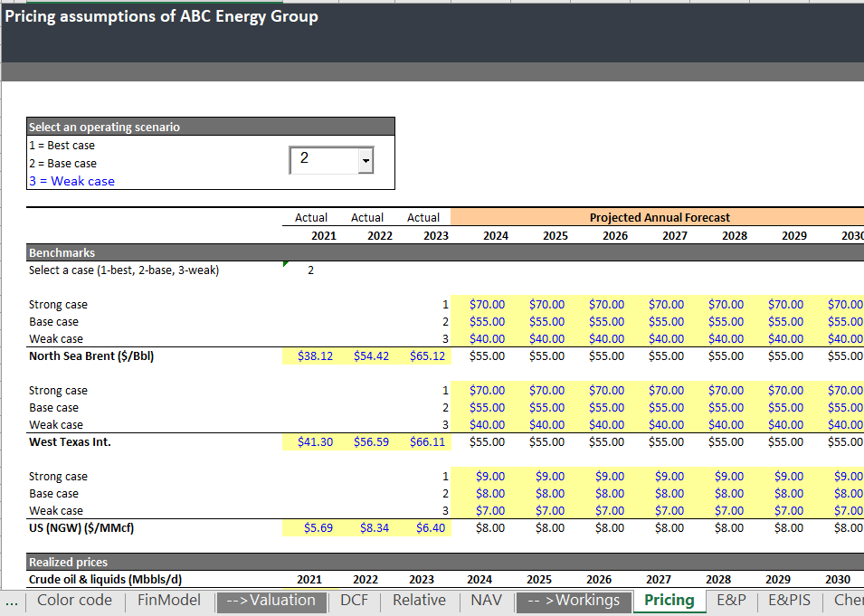Open the operating scenario dropdown arrow

[x=366, y=159]
